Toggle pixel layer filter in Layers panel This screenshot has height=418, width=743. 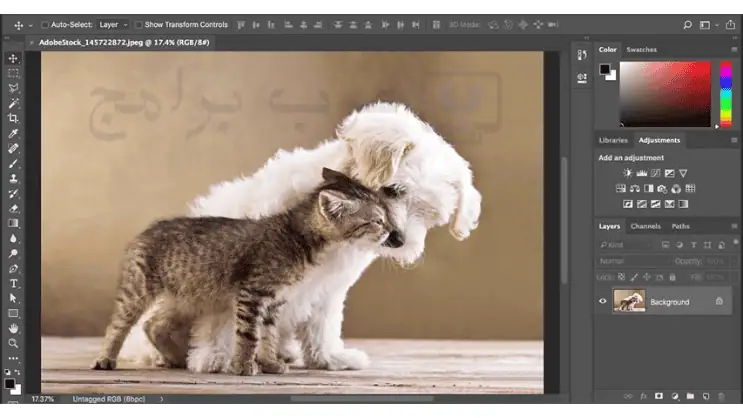pos(665,245)
